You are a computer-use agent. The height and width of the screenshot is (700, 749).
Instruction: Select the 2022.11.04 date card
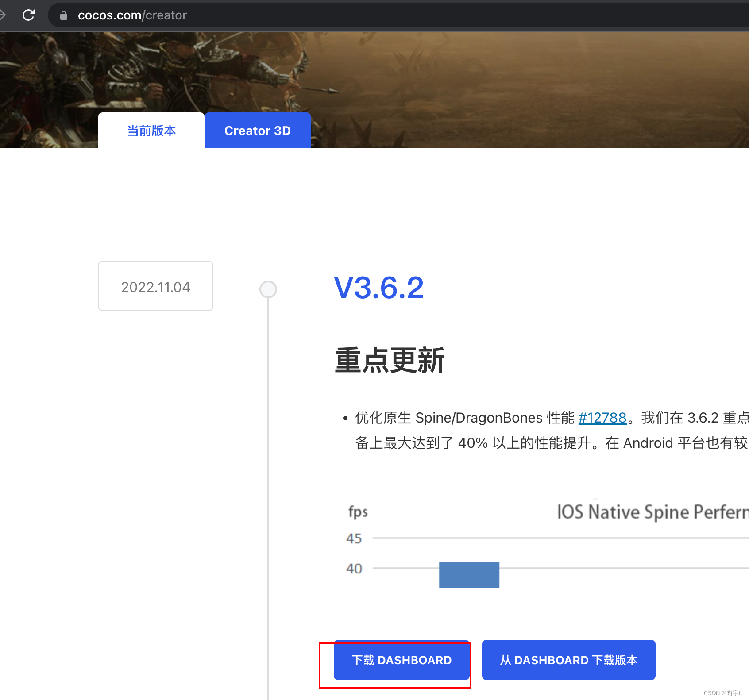pos(156,286)
